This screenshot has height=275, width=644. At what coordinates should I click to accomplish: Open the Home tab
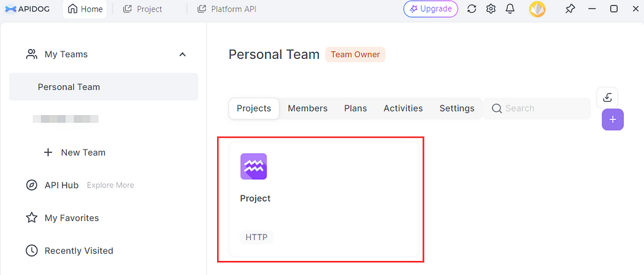(85, 9)
